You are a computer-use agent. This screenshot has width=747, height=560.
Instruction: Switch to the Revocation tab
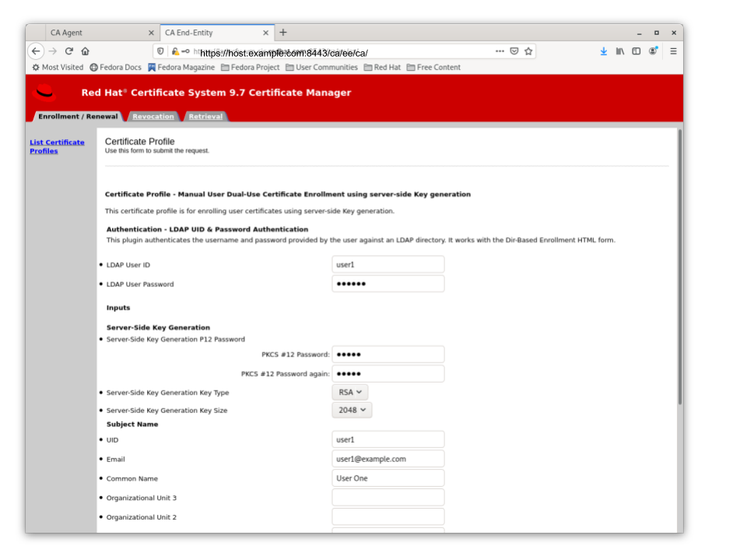(153, 116)
